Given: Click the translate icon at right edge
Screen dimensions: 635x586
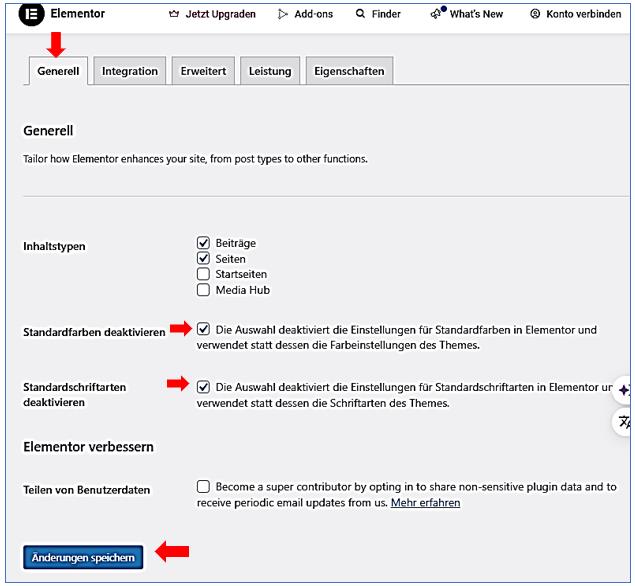Looking at the screenshot, I should [625, 422].
